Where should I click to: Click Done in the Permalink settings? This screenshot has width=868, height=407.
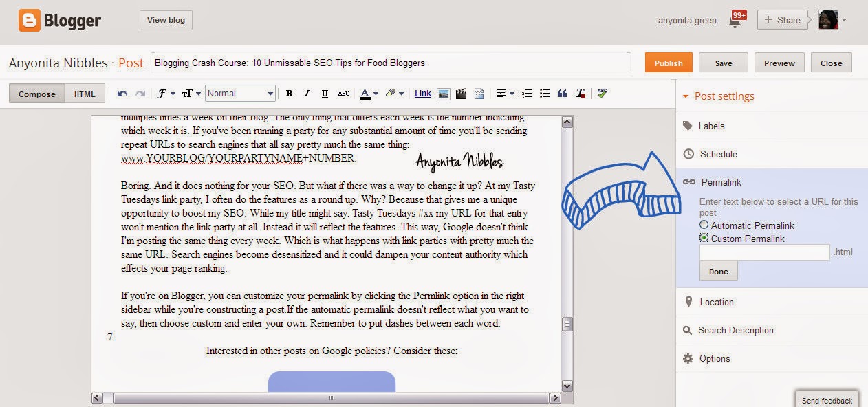[719, 271]
